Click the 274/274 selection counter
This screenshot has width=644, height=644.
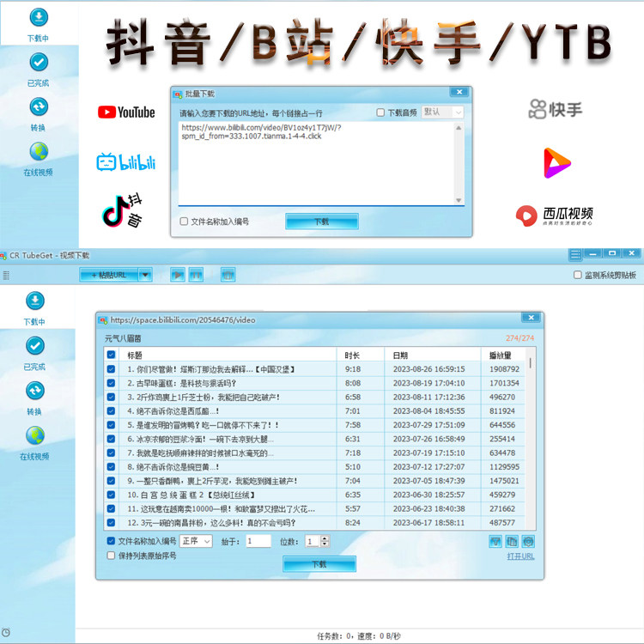click(x=520, y=338)
